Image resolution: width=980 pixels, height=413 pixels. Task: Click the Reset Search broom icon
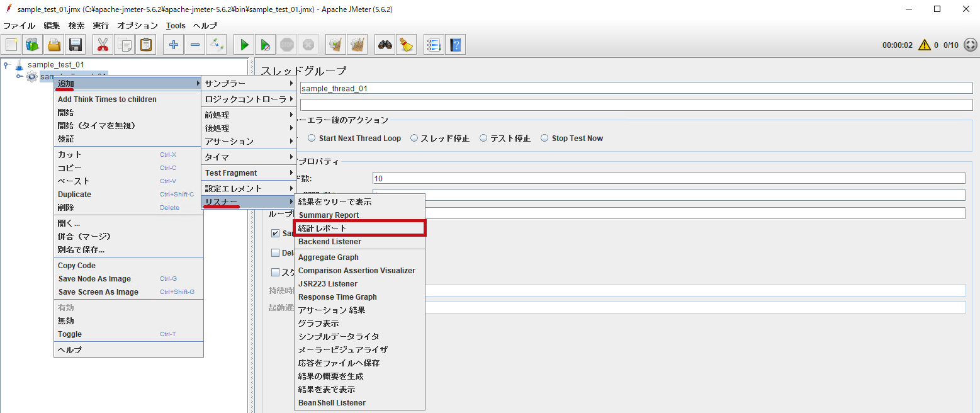click(x=407, y=45)
